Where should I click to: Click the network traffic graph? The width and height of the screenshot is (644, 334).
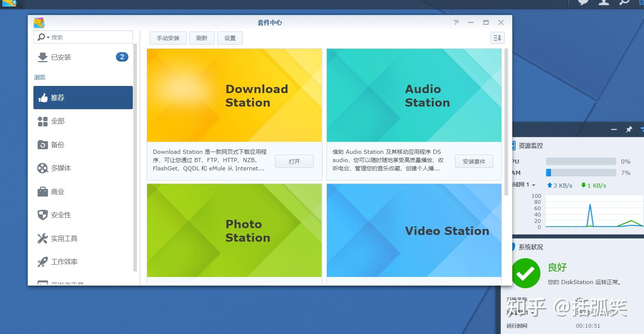click(594, 212)
